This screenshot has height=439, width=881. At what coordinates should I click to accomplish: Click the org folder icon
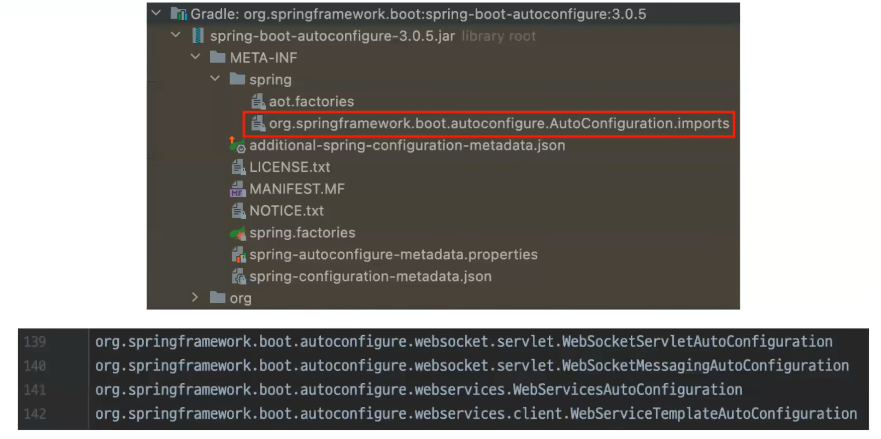pos(217,297)
